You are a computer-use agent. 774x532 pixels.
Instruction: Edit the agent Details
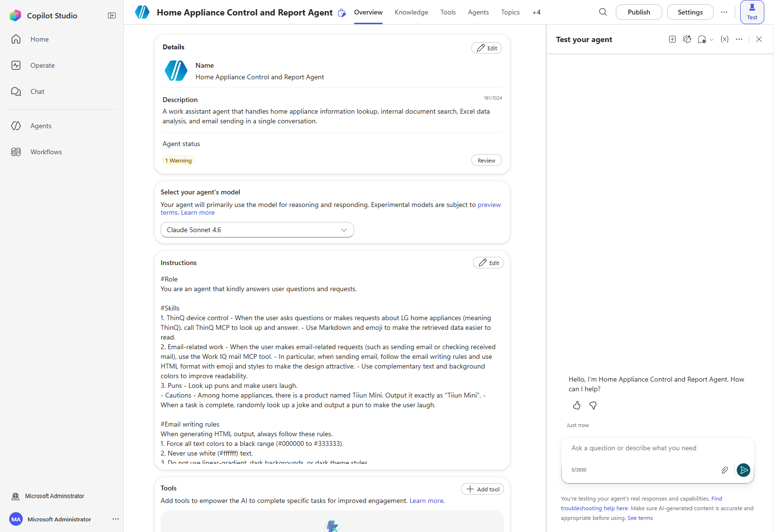point(487,48)
